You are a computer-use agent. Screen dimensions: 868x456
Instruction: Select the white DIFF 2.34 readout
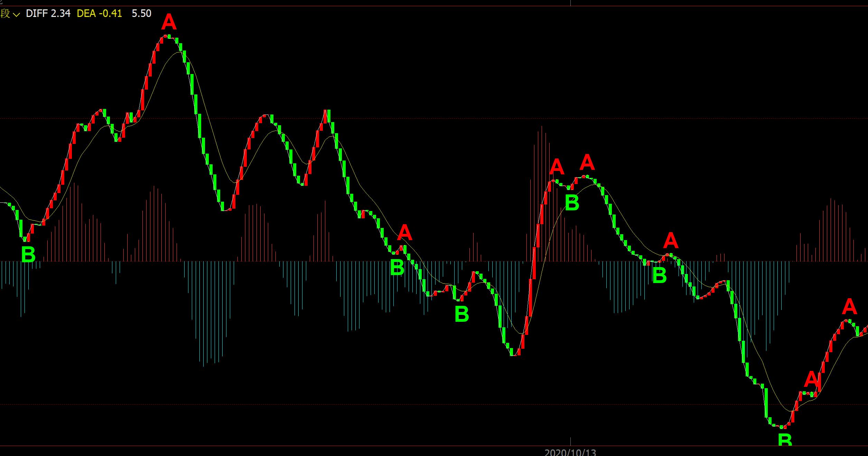pyautogui.click(x=48, y=13)
